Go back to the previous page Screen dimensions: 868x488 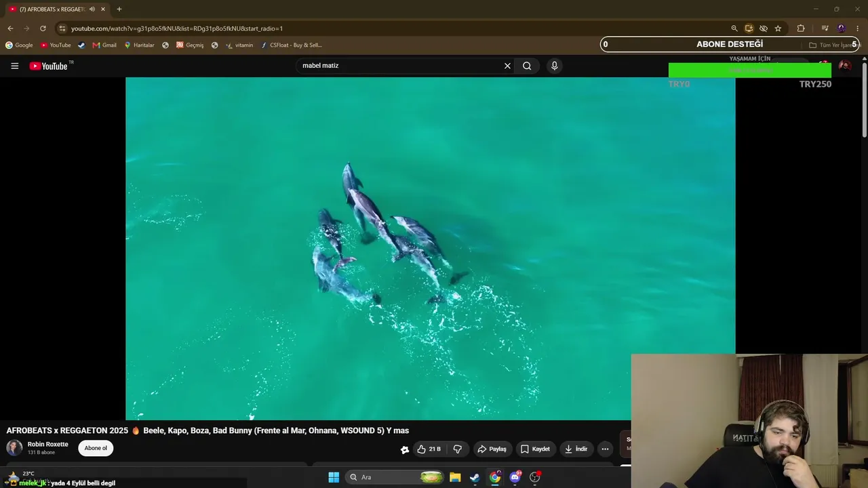click(10, 28)
